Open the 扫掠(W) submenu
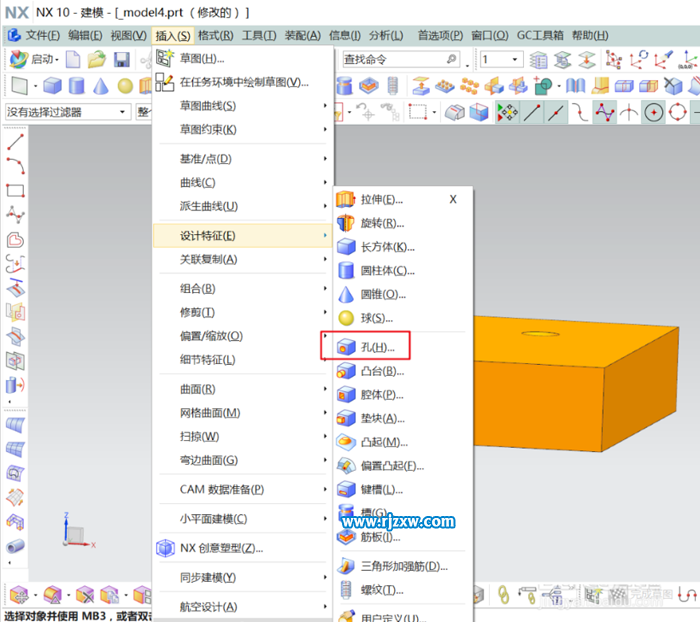 (243, 437)
